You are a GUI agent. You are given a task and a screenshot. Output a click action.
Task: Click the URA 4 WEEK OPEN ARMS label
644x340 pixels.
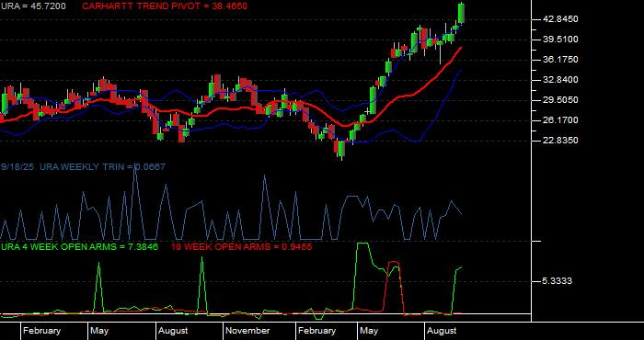(x=79, y=247)
